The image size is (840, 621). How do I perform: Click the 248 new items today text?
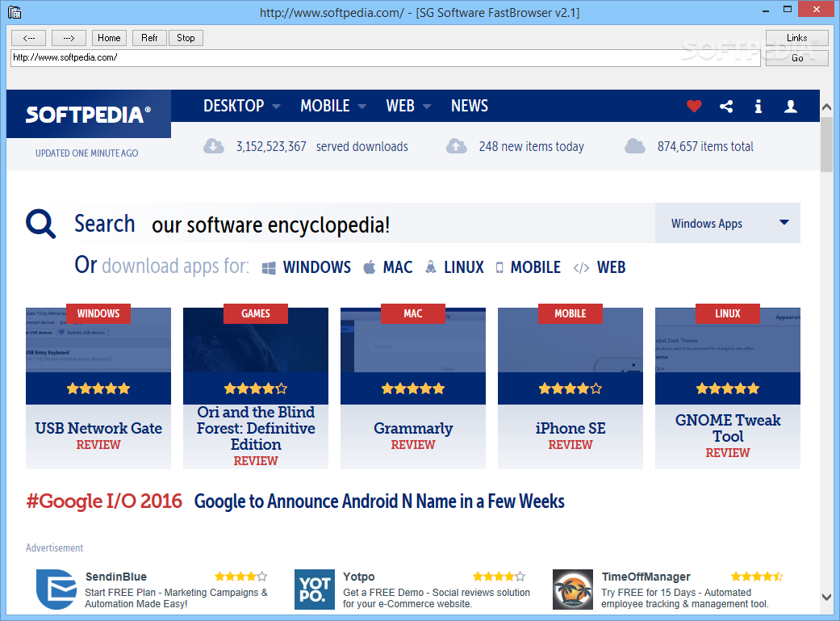pos(531,146)
